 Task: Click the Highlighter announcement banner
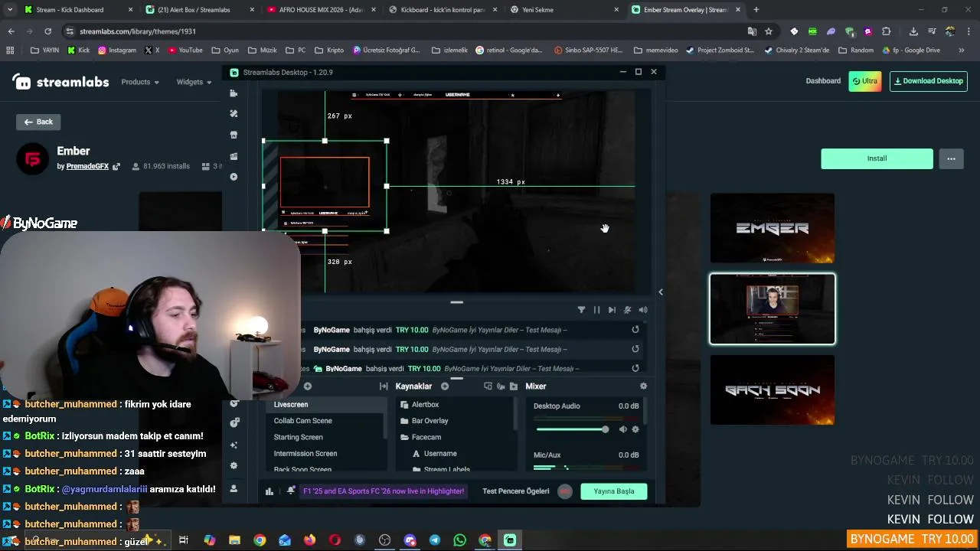pos(384,491)
